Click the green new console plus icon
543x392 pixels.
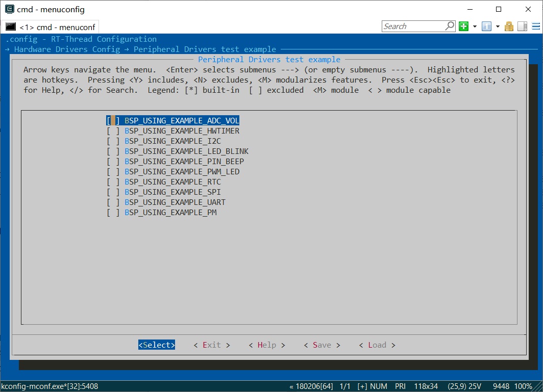tap(463, 27)
